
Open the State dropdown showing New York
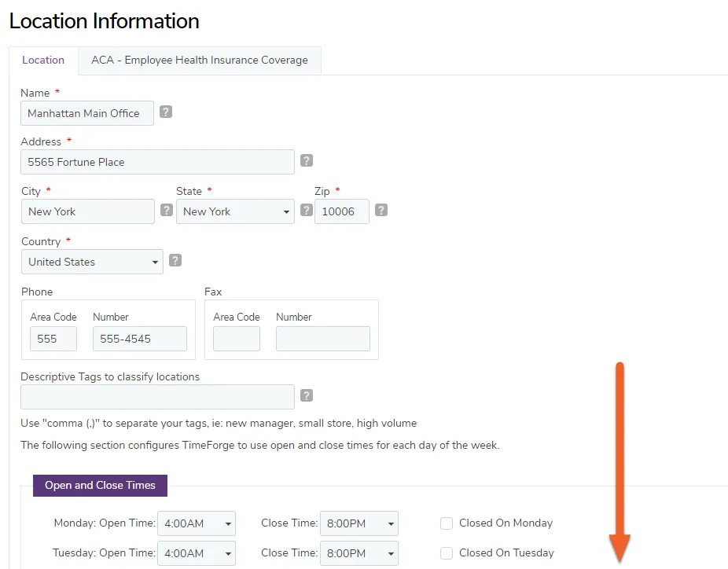pos(235,211)
